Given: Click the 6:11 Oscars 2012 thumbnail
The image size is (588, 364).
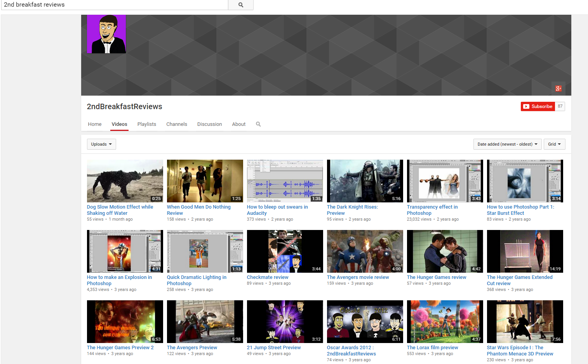Looking at the screenshot, I should 365,322.
